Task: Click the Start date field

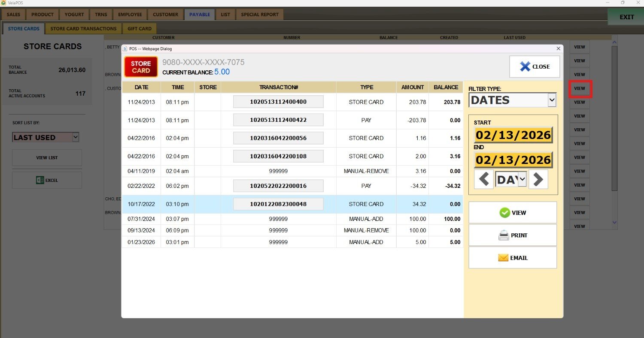Action: coord(513,135)
